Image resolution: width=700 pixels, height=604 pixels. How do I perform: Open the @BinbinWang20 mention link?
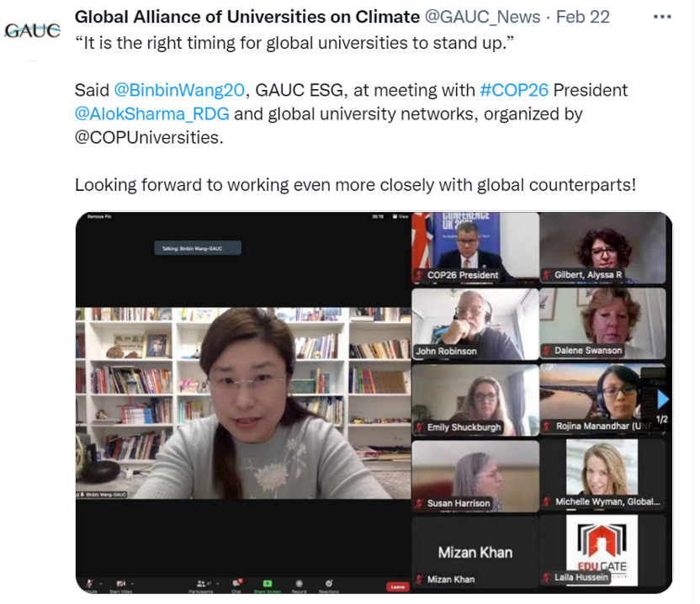click(x=179, y=90)
